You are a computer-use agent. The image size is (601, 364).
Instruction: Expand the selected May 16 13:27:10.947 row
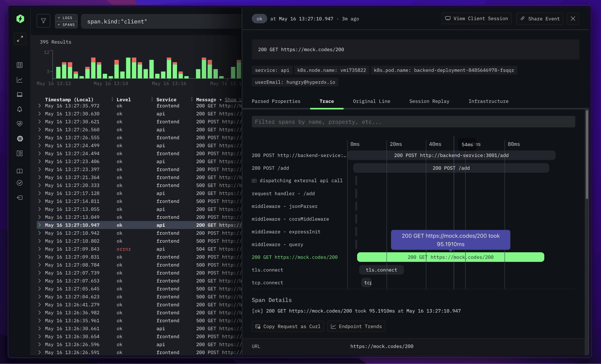(39, 225)
